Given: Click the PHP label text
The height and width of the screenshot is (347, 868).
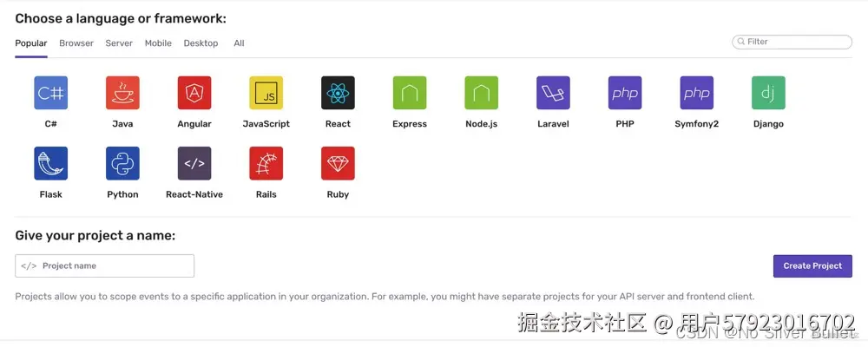Looking at the screenshot, I should click(625, 124).
